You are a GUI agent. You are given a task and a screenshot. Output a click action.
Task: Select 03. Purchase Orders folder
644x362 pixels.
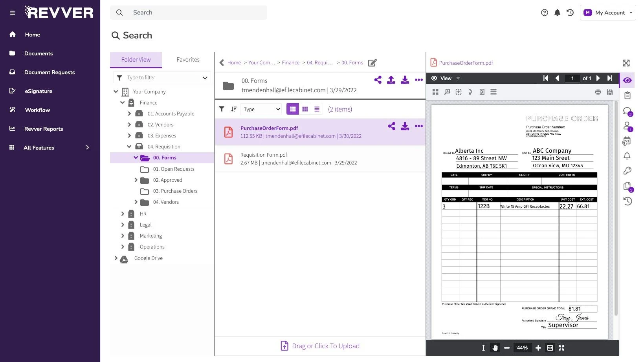click(175, 191)
